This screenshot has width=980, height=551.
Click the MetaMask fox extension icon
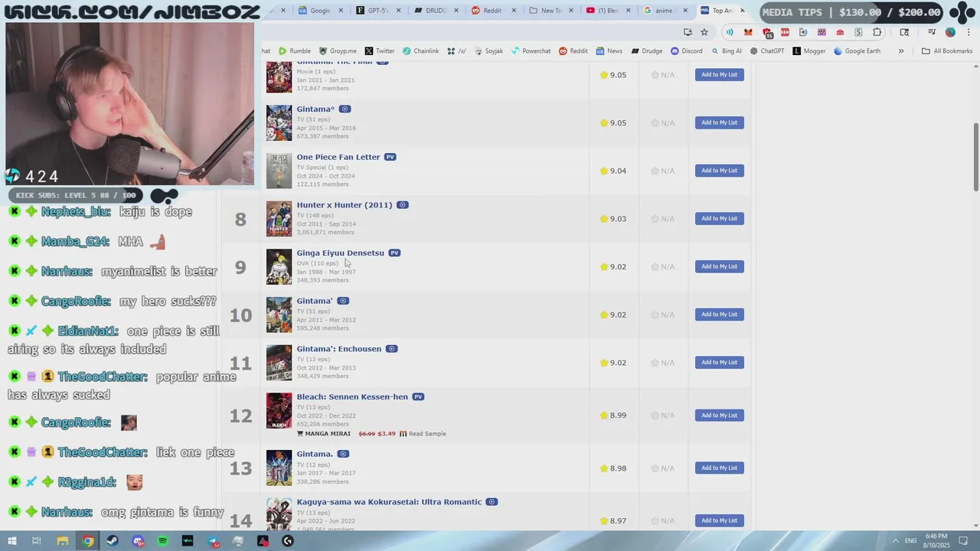pyautogui.click(x=748, y=32)
